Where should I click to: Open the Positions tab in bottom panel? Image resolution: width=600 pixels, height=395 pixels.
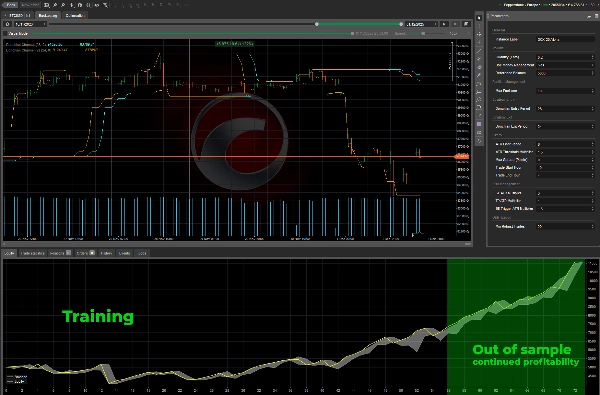click(60, 253)
